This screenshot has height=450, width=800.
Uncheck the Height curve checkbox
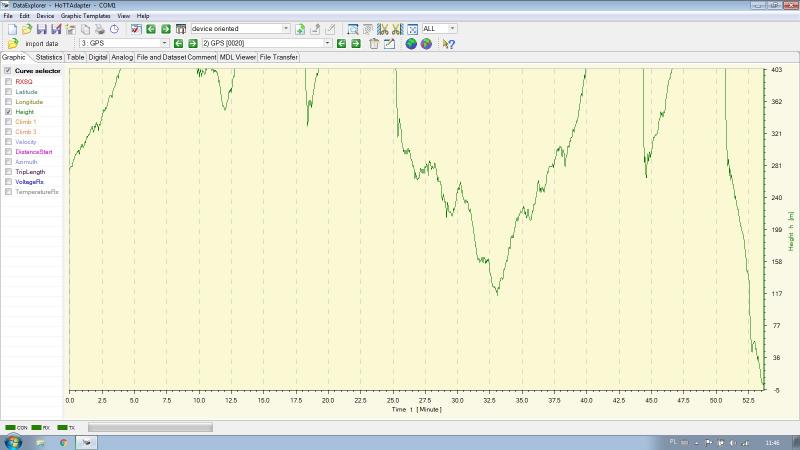[9, 112]
